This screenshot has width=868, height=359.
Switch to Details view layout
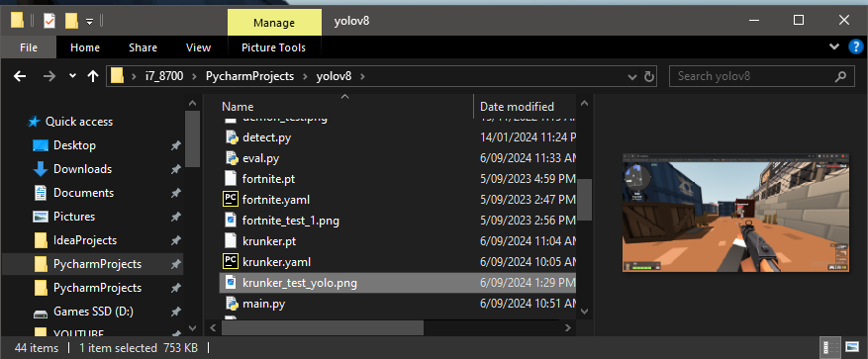pyautogui.click(x=830, y=347)
